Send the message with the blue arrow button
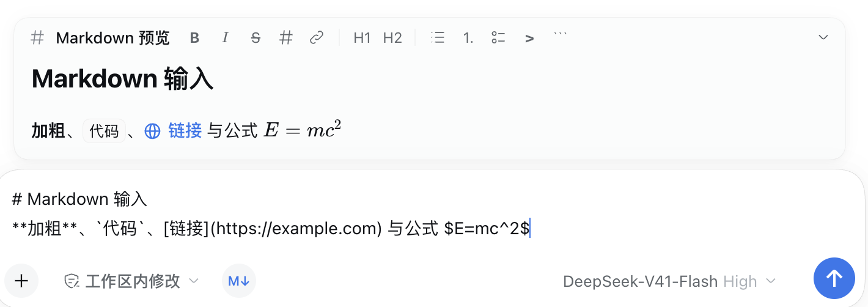868x307 pixels. pyautogui.click(x=834, y=278)
